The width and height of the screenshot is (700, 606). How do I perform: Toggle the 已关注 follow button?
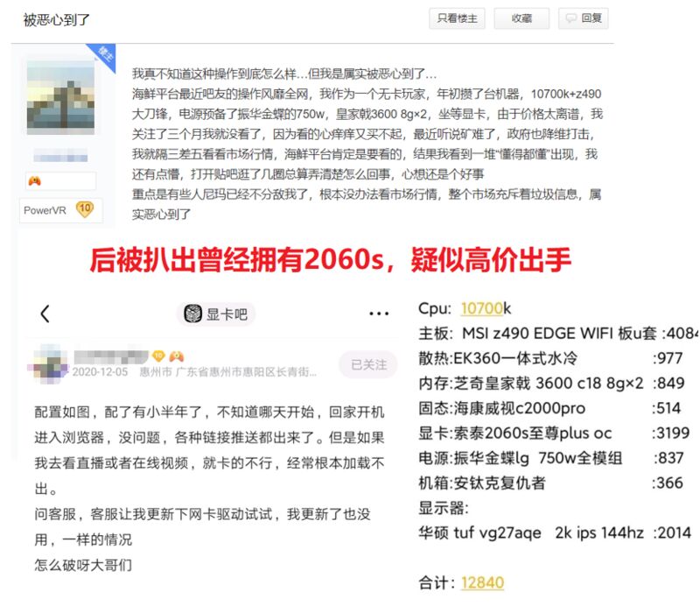pos(368,364)
